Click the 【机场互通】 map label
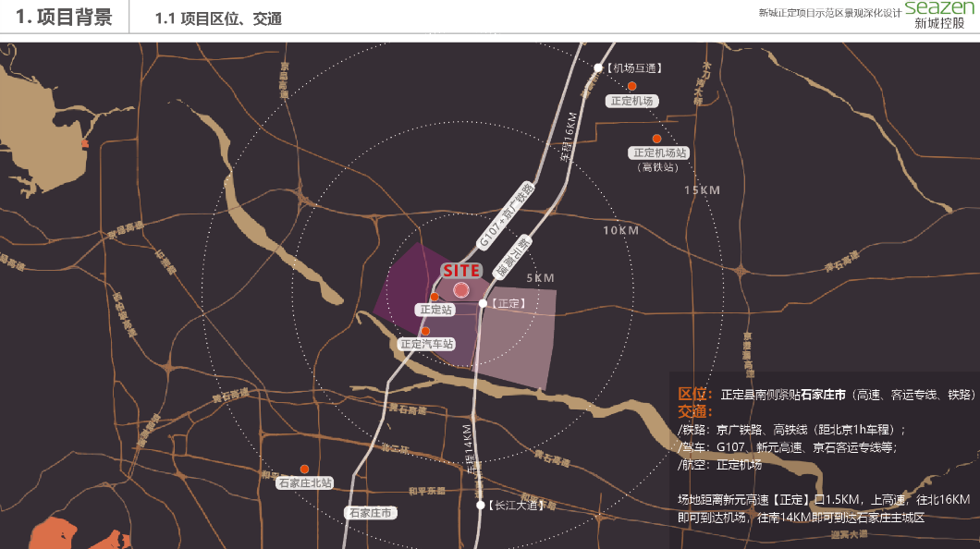This screenshot has width=980, height=549. [634, 68]
